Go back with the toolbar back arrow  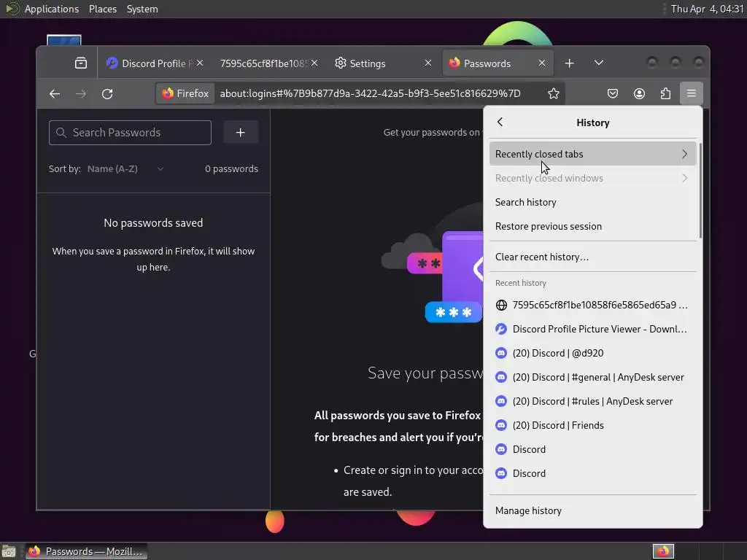[x=55, y=94]
